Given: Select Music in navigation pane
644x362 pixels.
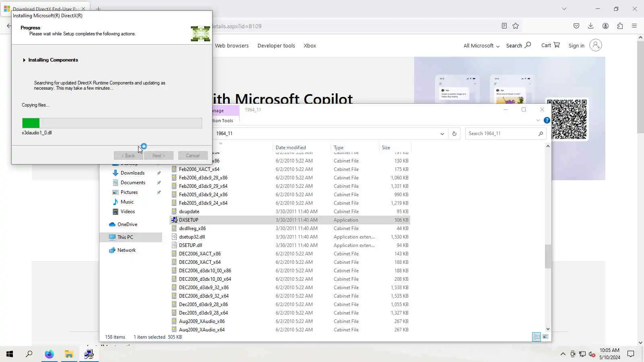Looking at the screenshot, I should (127, 202).
